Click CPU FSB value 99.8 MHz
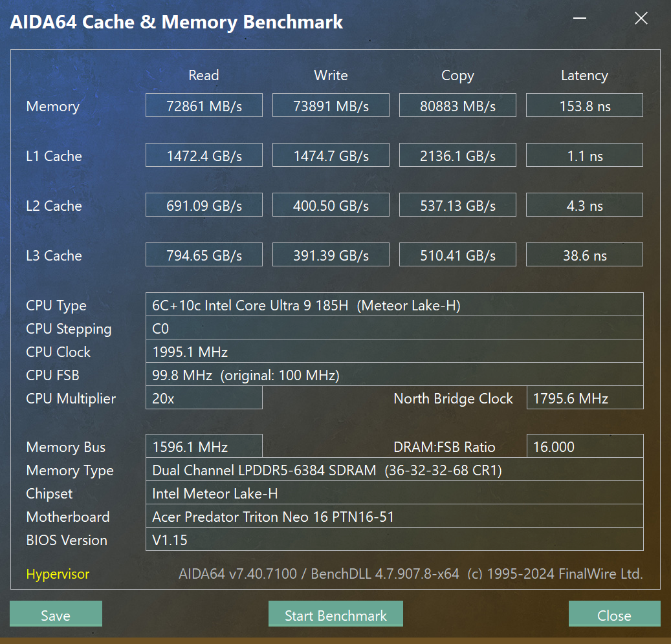The image size is (671, 644). [395, 374]
